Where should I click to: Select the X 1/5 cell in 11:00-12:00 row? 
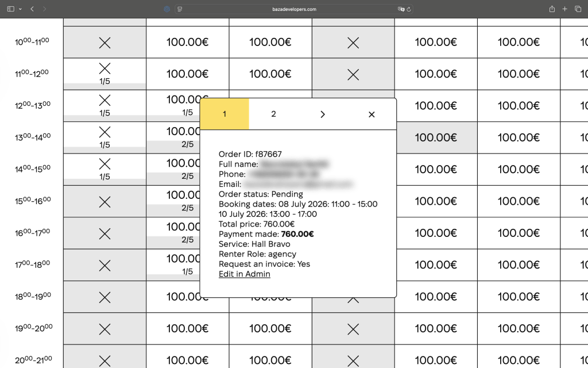(x=105, y=74)
